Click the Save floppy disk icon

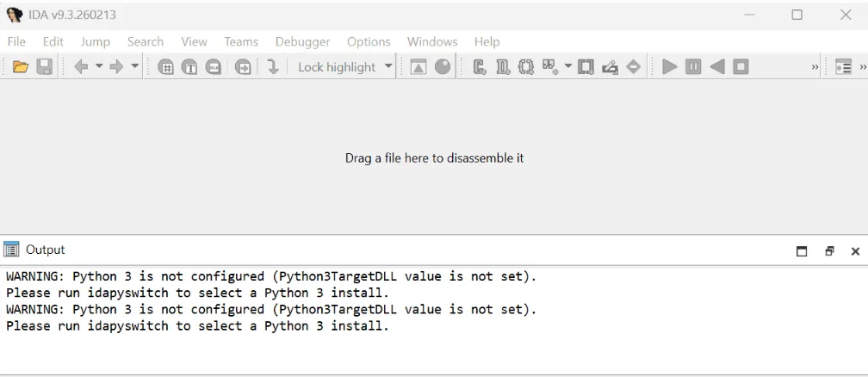point(44,67)
